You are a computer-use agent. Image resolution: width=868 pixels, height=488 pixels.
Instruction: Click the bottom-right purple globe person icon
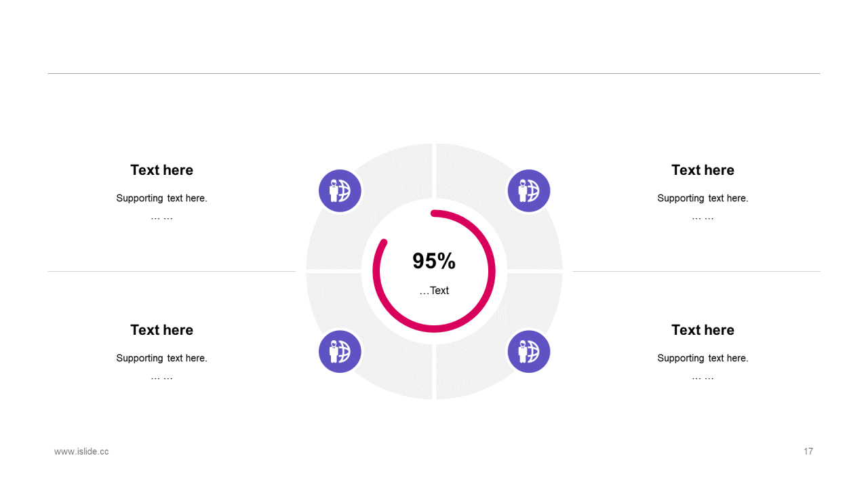[528, 351]
